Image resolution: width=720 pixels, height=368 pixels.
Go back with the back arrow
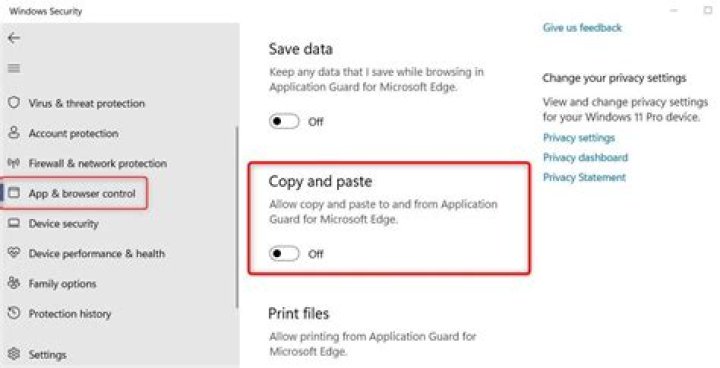click(x=14, y=38)
